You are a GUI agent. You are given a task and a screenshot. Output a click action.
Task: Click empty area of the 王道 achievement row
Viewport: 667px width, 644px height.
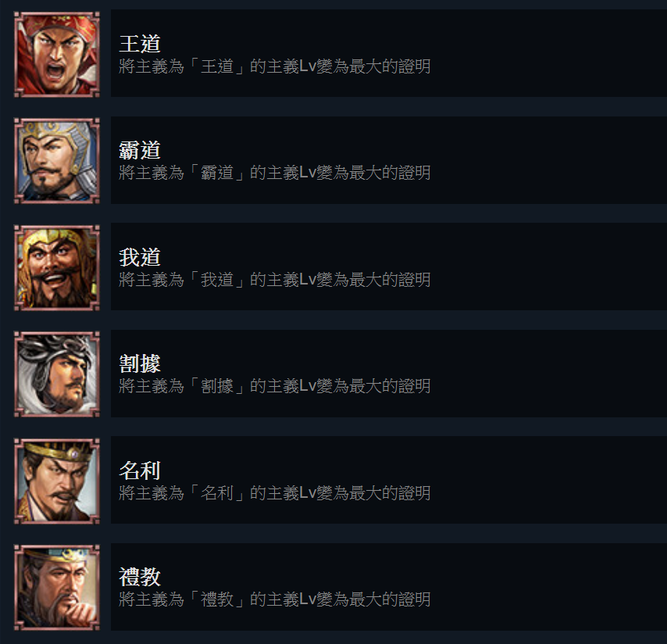pyautogui.click(x=549, y=53)
